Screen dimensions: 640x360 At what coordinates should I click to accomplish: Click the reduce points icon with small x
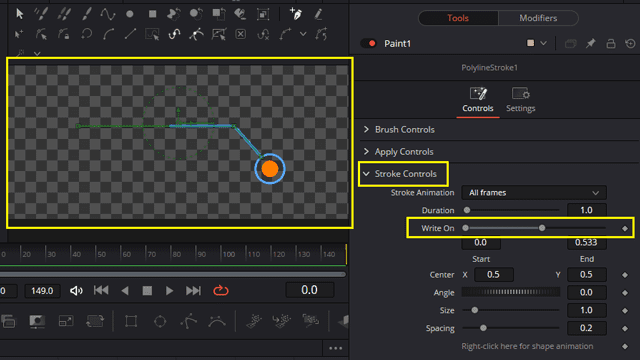coord(263,35)
